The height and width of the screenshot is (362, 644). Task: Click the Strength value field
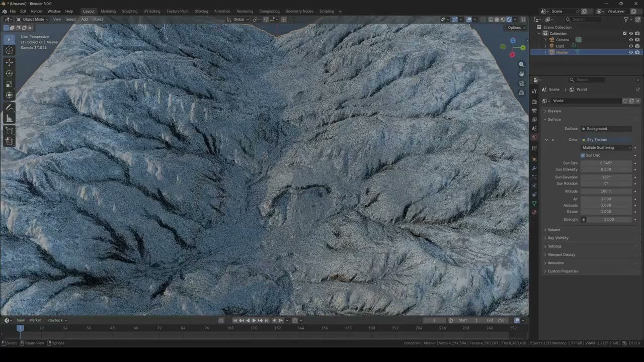pyautogui.click(x=609, y=219)
